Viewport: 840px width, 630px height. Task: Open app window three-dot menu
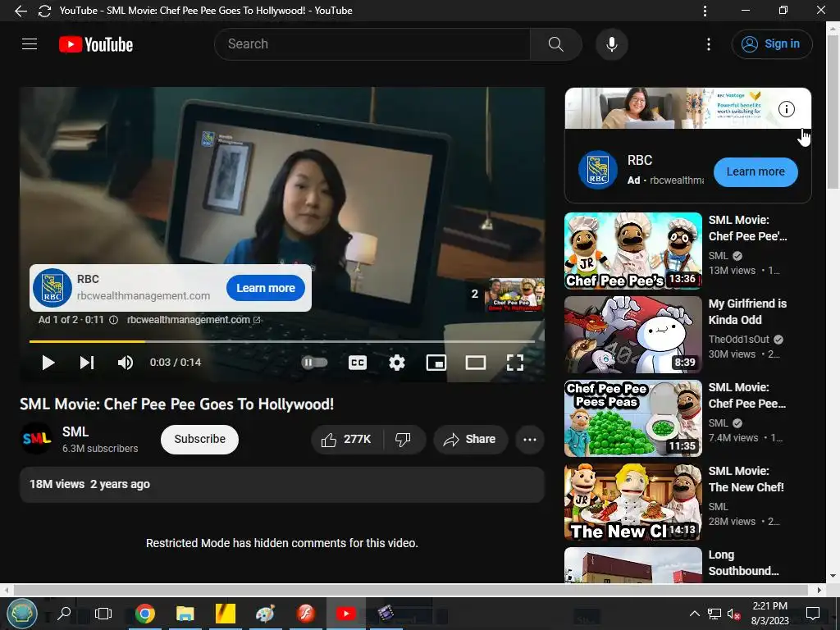[705, 11]
